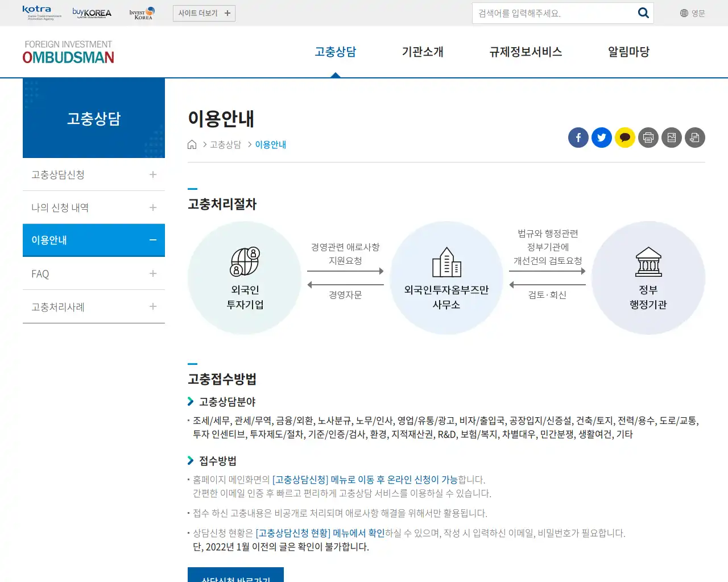Open the buyKOREA logo link
728x582 pixels.
[91, 12]
